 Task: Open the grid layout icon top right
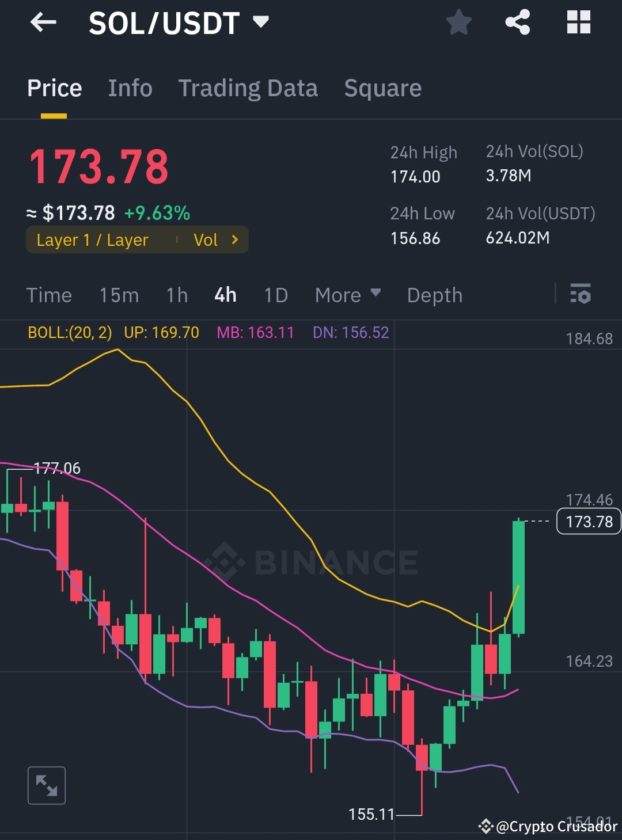pyautogui.click(x=578, y=22)
